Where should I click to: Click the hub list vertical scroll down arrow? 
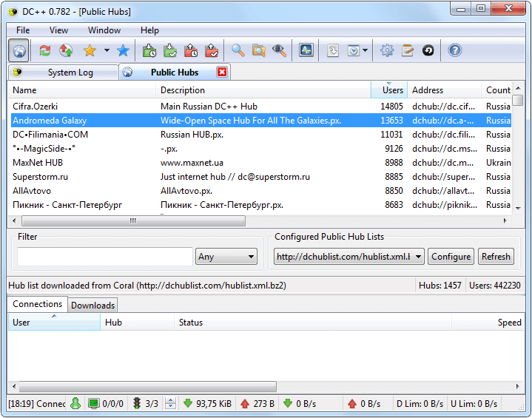(518, 209)
